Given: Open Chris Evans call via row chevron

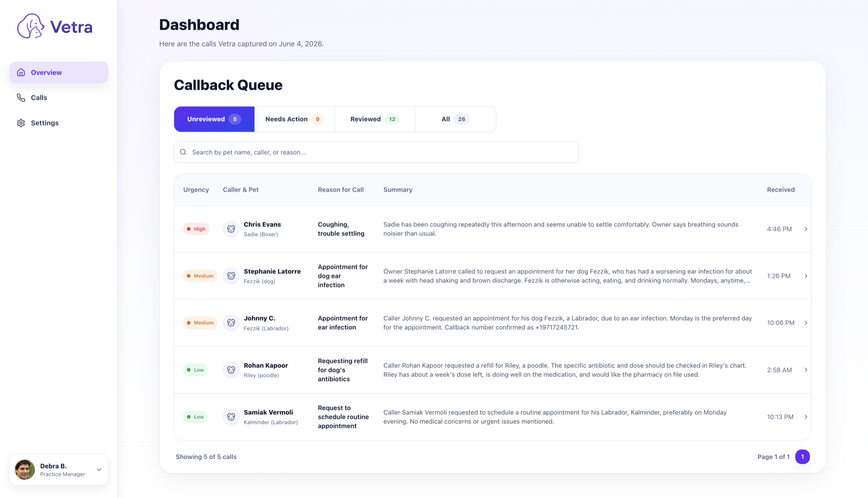Looking at the screenshot, I should pyautogui.click(x=806, y=229).
